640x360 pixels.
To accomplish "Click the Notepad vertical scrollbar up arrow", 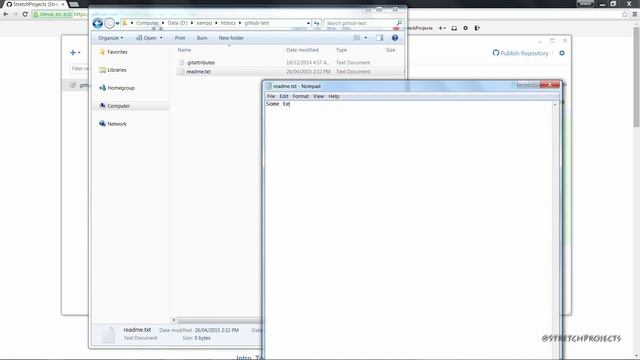I will click(x=555, y=104).
